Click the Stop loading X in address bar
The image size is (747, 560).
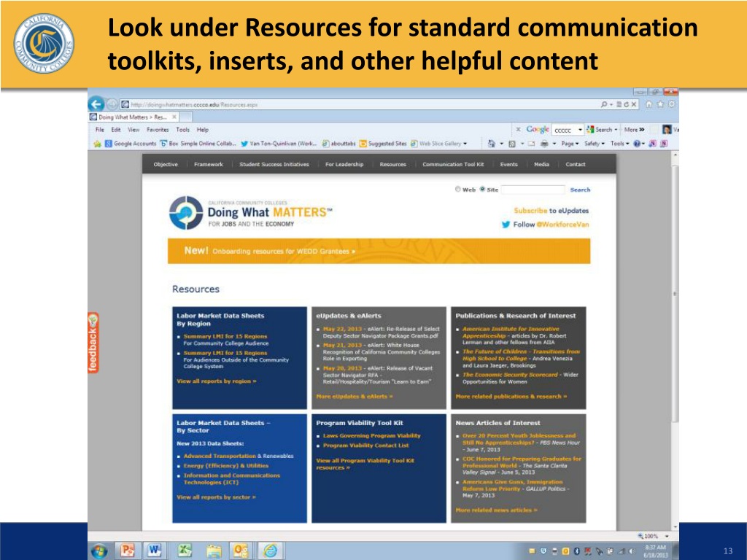pyautogui.click(x=634, y=104)
